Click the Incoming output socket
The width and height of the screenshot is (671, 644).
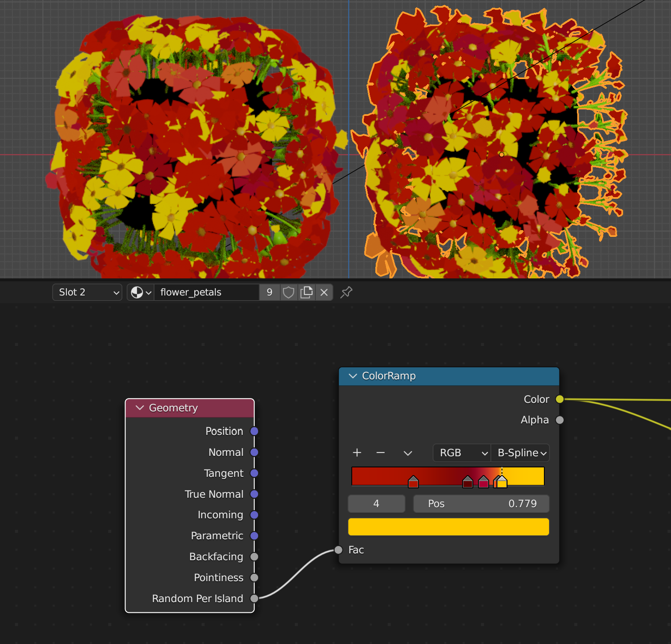(254, 515)
